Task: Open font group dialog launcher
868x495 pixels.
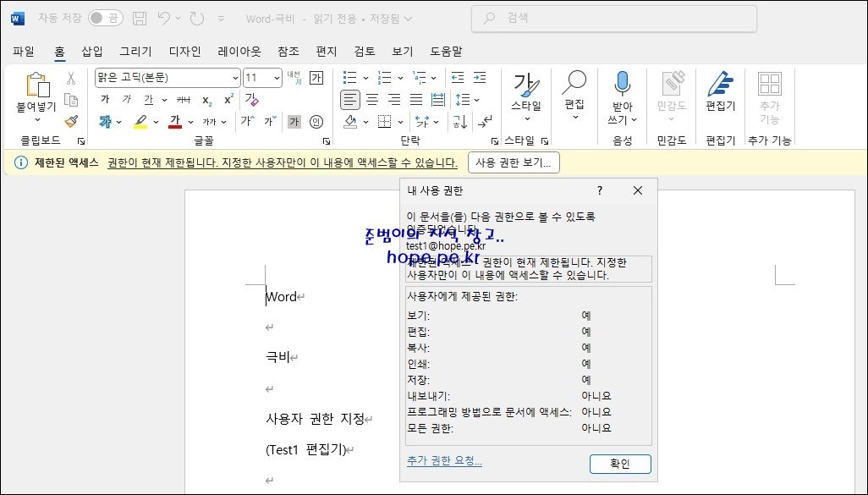Action: tap(327, 141)
